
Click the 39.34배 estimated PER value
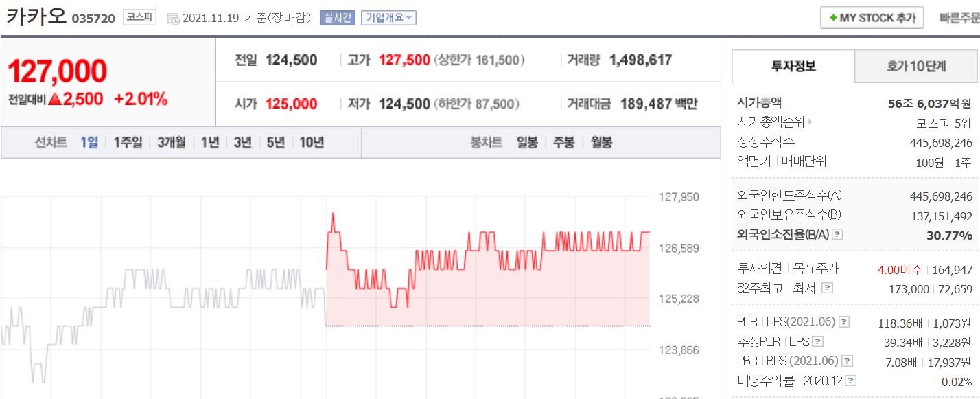point(903,342)
